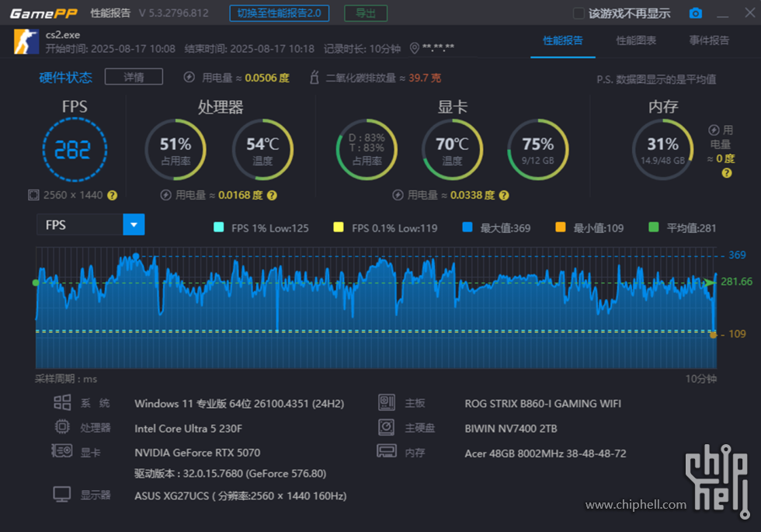Click the NVIDIA GeForce RTX 5070 text
Image resolution: width=761 pixels, height=532 pixels.
[x=197, y=453]
